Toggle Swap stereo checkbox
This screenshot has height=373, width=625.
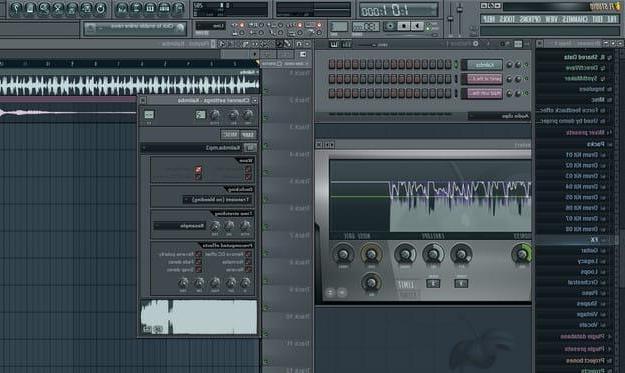click(x=198, y=269)
